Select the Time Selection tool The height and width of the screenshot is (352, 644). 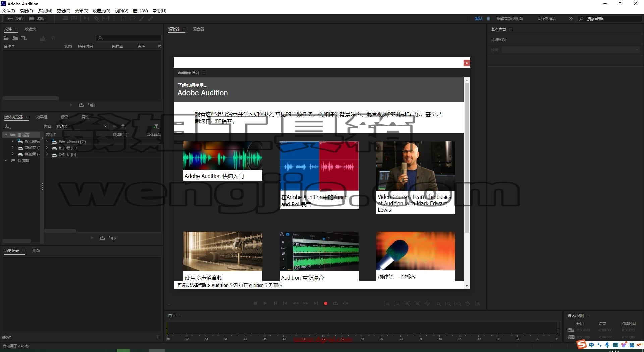point(114,19)
